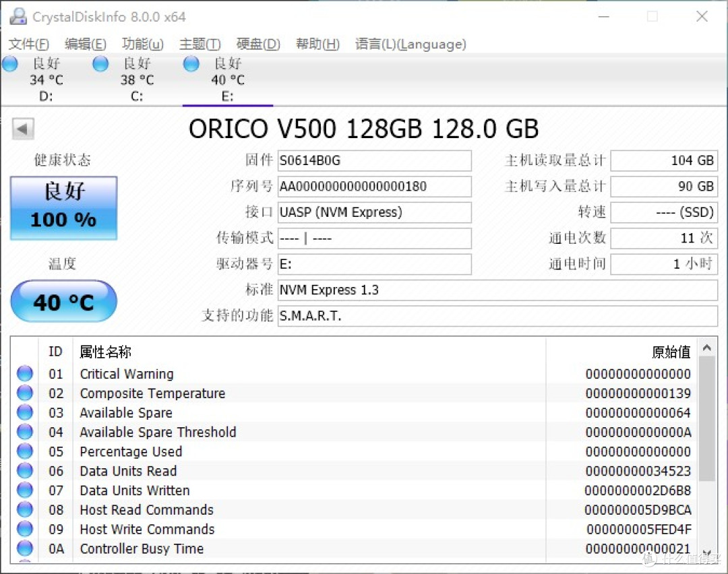This screenshot has width=728, height=574.
Task: Click the interface field UASP (NVM Express)
Action: (375, 212)
